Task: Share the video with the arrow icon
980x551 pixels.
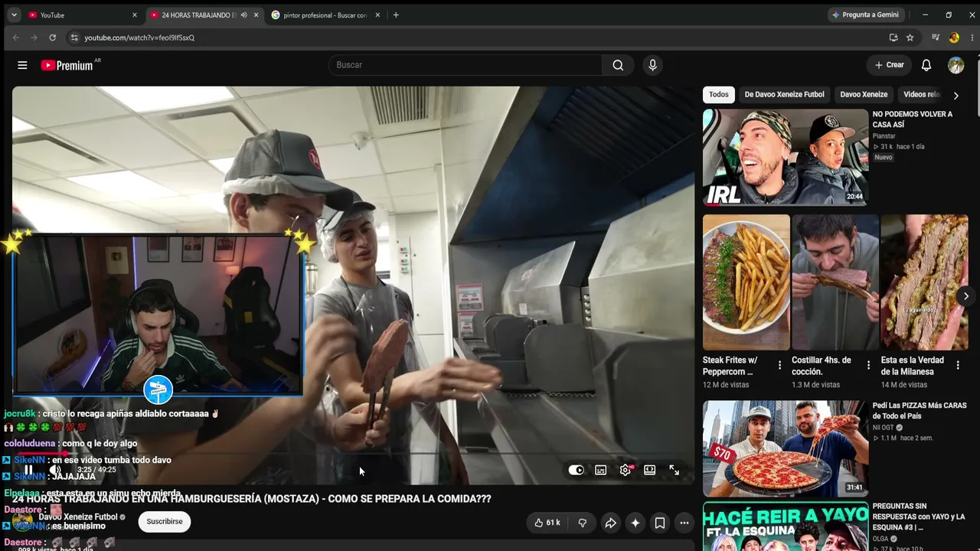Action: [x=610, y=523]
